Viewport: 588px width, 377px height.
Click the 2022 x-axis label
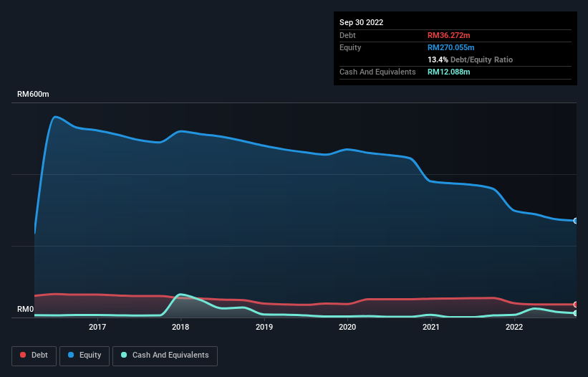(514, 327)
